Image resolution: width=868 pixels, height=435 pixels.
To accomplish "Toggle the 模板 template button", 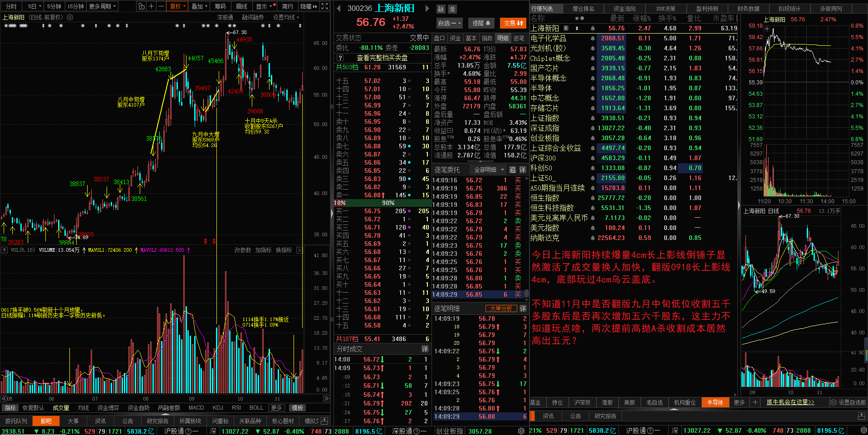I will click(297, 408).
